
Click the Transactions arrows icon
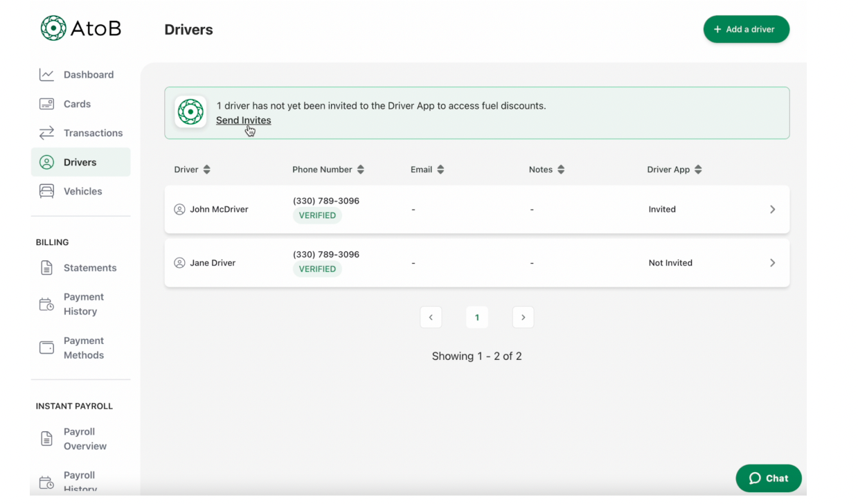[46, 132]
